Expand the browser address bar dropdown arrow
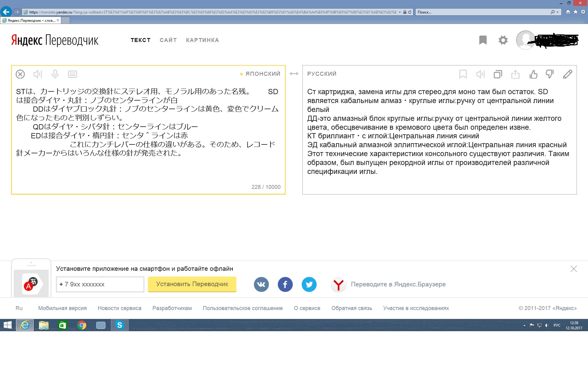The image size is (588, 368). [x=400, y=12]
